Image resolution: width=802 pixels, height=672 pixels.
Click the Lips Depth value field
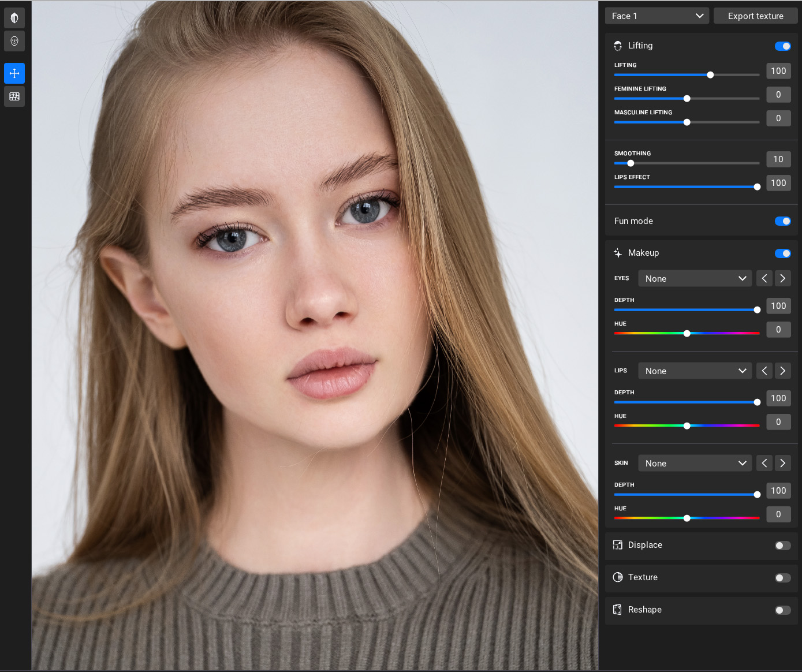pyautogui.click(x=778, y=398)
